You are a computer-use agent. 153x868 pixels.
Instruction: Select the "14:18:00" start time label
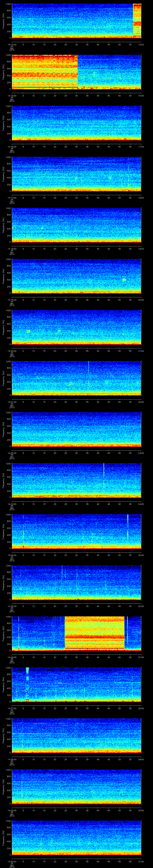coord(12,248)
